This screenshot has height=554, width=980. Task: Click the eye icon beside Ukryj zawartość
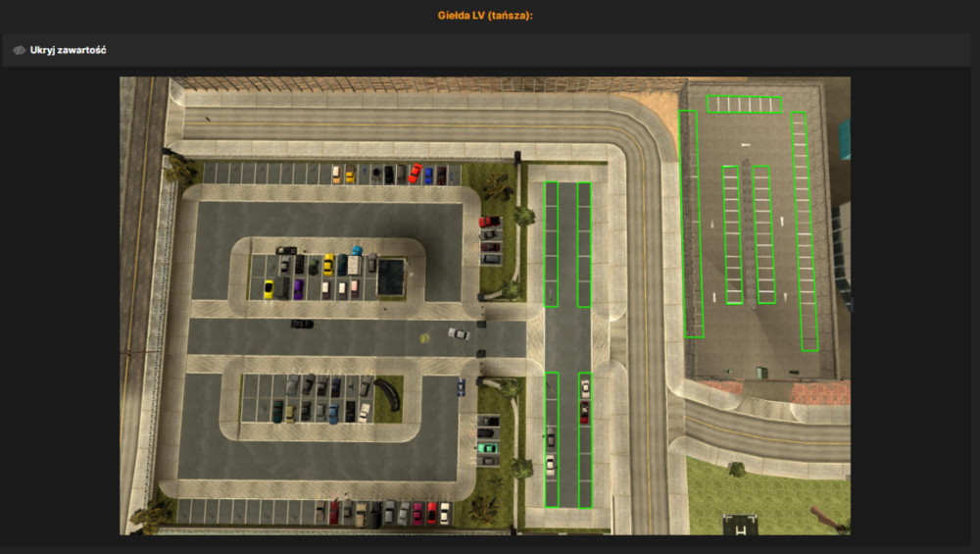tap(20, 50)
